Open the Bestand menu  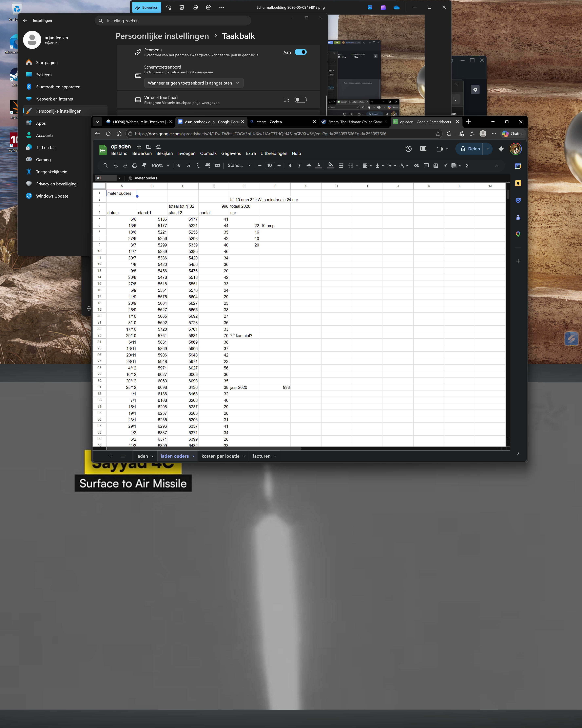[119, 153]
